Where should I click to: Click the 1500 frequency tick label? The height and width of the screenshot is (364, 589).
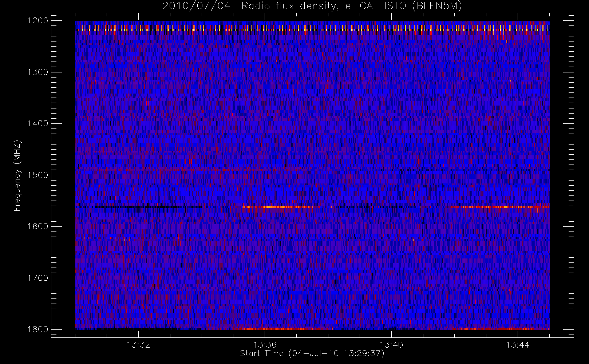38,175
